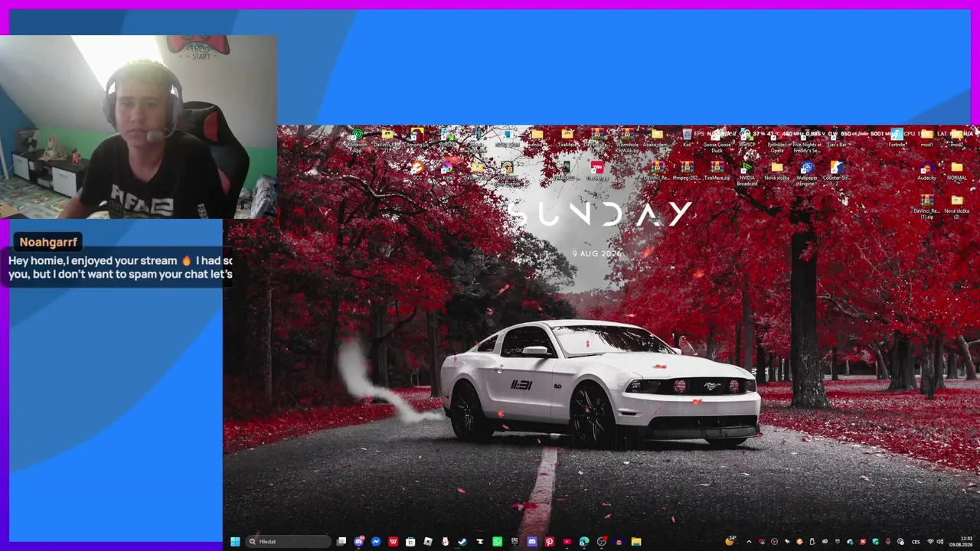Open the Windows Start menu

[x=235, y=542]
